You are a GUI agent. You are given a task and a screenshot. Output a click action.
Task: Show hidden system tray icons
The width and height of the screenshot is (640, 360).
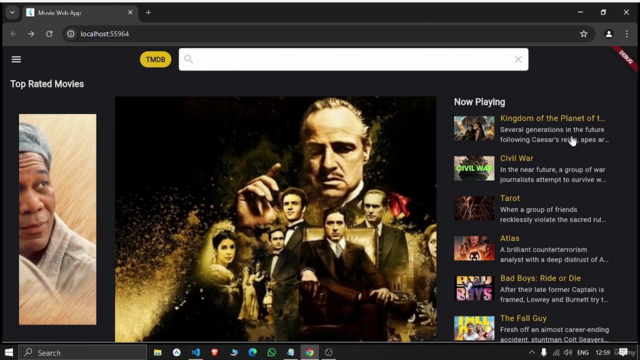(531, 352)
